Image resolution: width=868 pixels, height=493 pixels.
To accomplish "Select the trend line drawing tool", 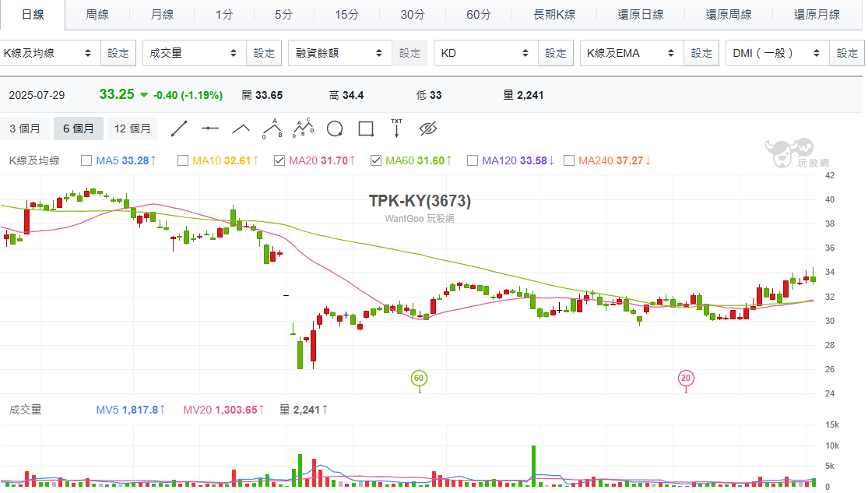I will pos(179,129).
